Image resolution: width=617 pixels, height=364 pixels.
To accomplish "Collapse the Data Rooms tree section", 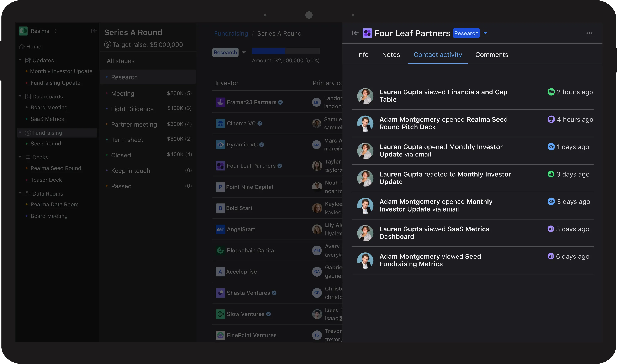I will [20, 193].
